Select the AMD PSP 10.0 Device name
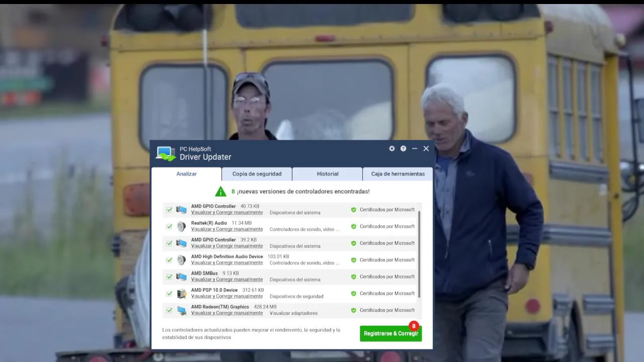Screen dimensions: 644x362 point(214,290)
